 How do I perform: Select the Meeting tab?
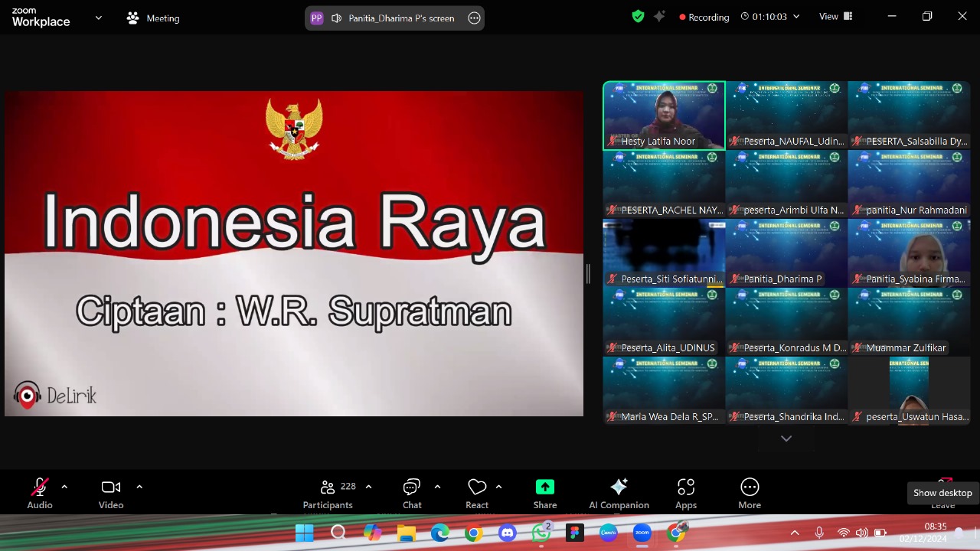click(x=153, y=18)
